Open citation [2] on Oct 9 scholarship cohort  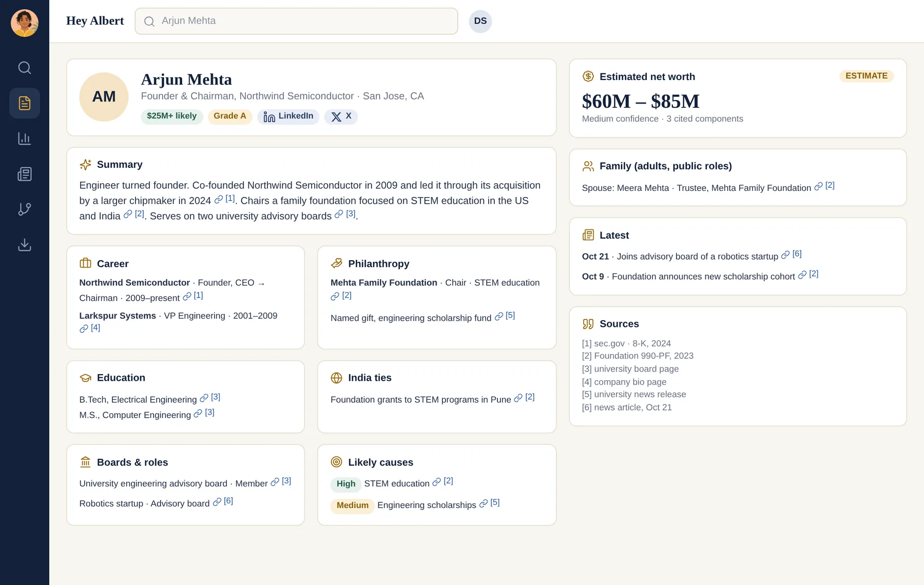coord(808,274)
